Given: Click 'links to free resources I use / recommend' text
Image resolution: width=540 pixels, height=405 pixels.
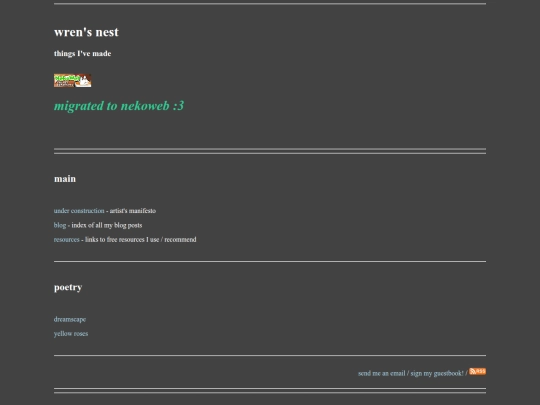Looking at the screenshot, I should pos(141,240).
